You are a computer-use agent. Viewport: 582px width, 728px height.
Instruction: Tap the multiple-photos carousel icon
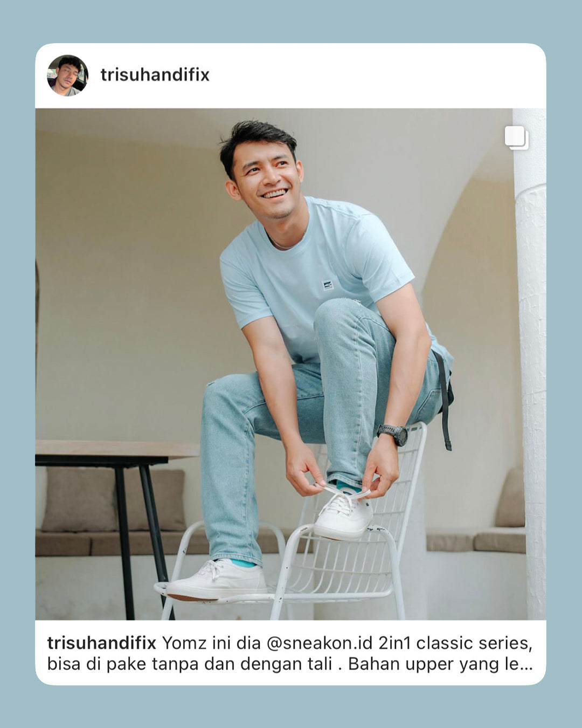[x=517, y=138]
